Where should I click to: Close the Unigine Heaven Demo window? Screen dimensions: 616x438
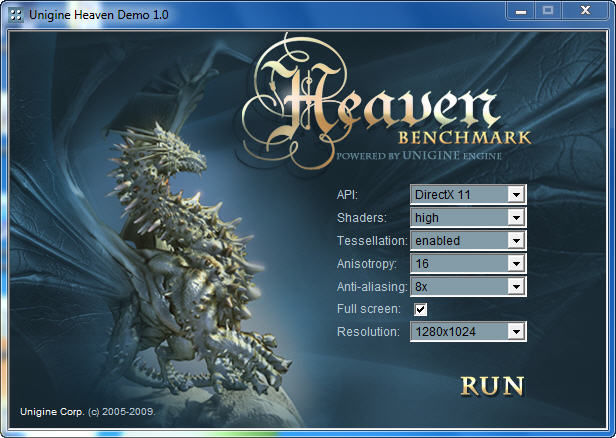coord(585,11)
